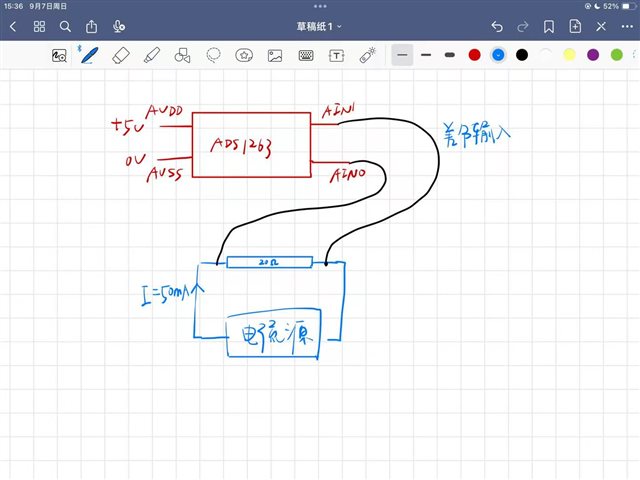Viewport: 640px width, 480px height.
Task: Open the page thumbnails grid view
Action: click(x=39, y=27)
